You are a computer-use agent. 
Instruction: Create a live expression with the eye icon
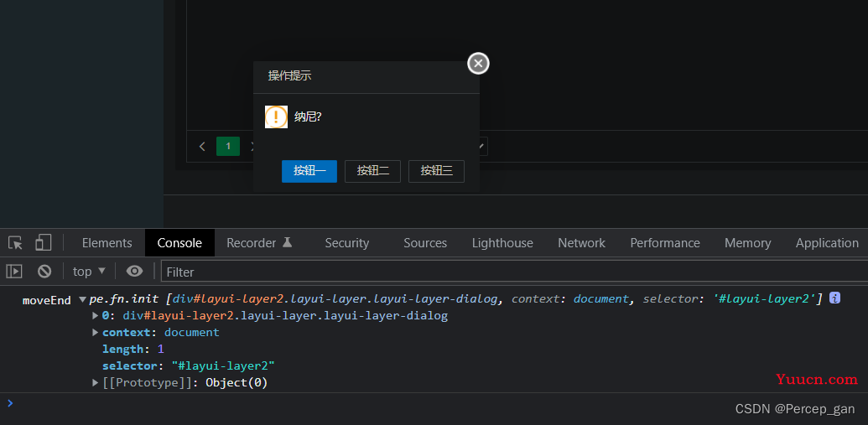tap(134, 271)
